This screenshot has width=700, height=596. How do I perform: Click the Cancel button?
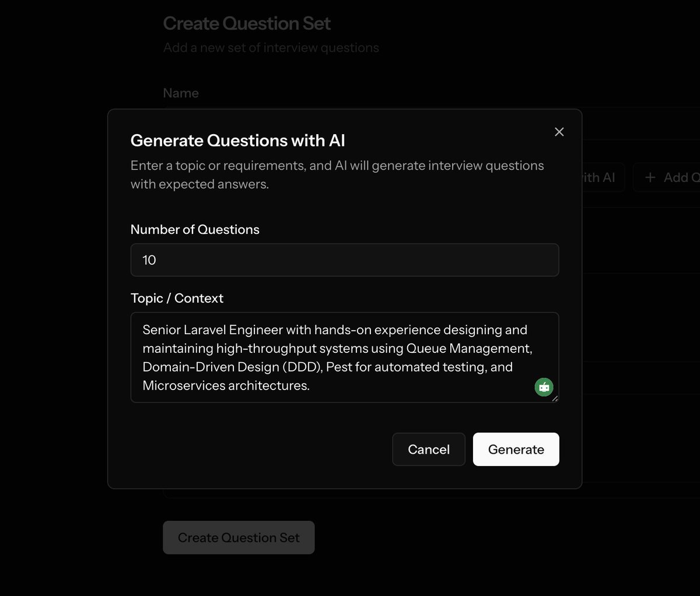coord(429,449)
